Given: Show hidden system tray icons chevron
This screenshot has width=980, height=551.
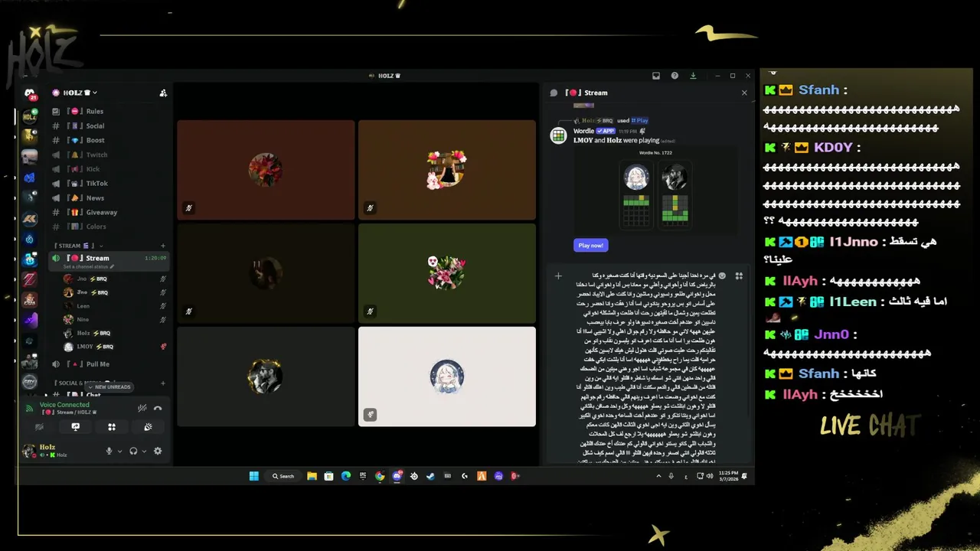Looking at the screenshot, I should (x=658, y=476).
